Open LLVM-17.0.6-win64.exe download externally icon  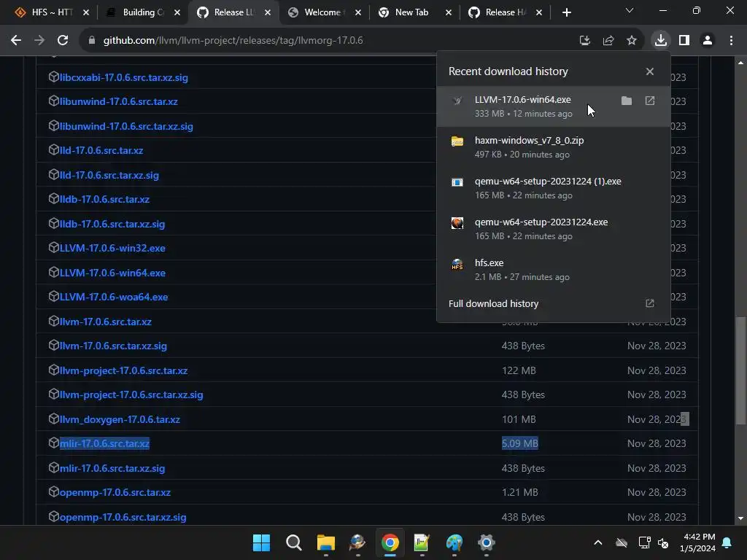coord(650,101)
